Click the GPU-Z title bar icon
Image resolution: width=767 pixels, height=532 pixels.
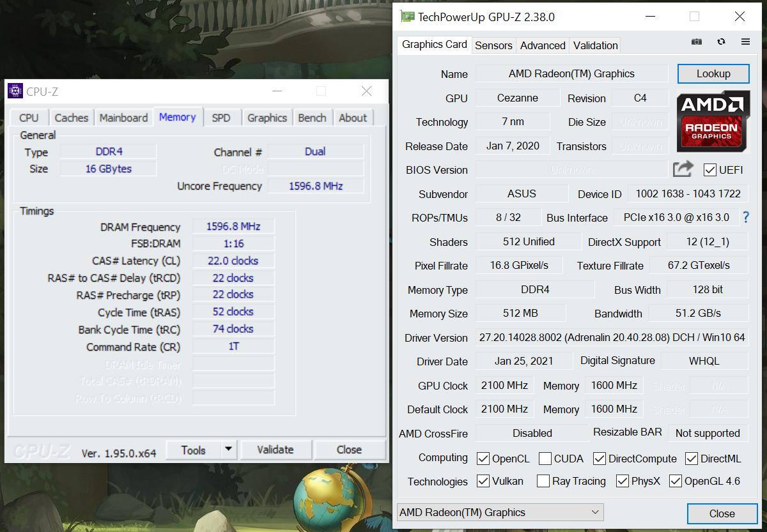pyautogui.click(x=407, y=17)
